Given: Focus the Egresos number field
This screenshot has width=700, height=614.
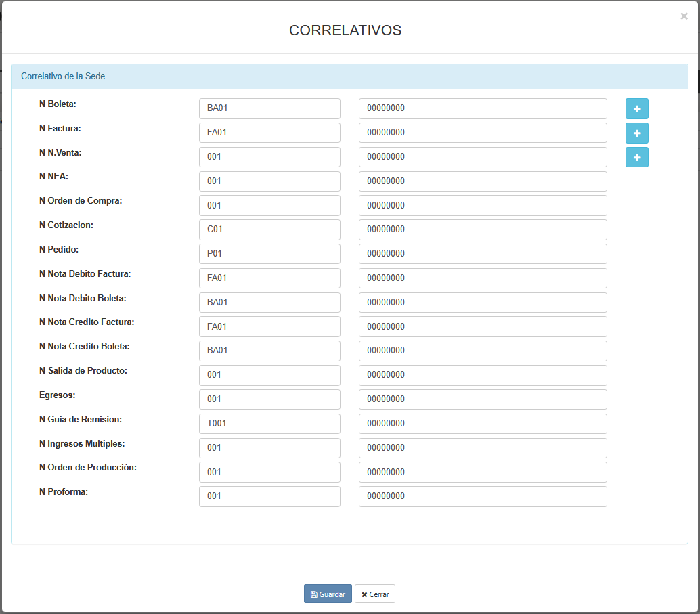Looking at the screenshot, I should [x=483, y=399].
